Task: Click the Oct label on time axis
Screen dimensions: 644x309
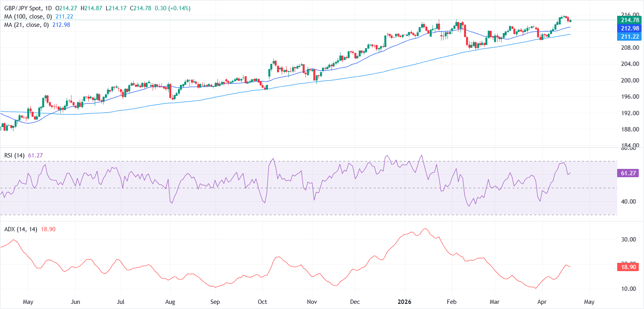Action: [x=262, y=302]
